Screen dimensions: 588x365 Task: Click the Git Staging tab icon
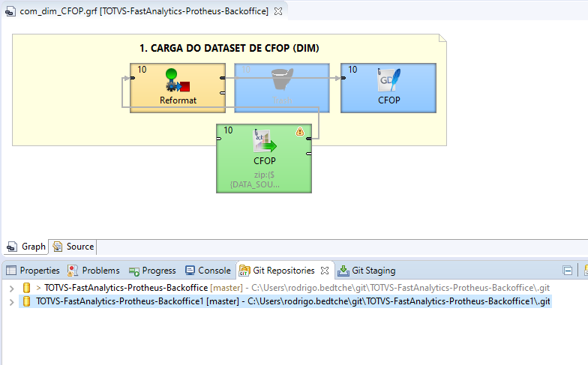click(x=343, y=271)
